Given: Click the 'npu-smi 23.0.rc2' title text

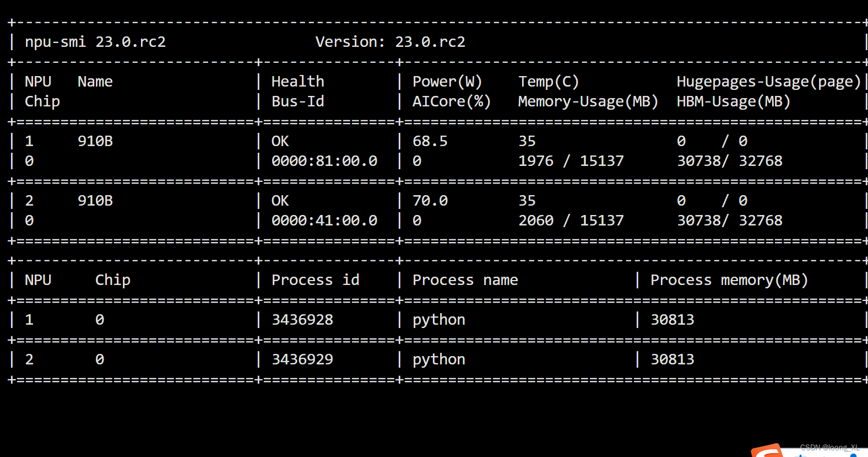Looking at the screenshot, I should [x=95, y=42].
